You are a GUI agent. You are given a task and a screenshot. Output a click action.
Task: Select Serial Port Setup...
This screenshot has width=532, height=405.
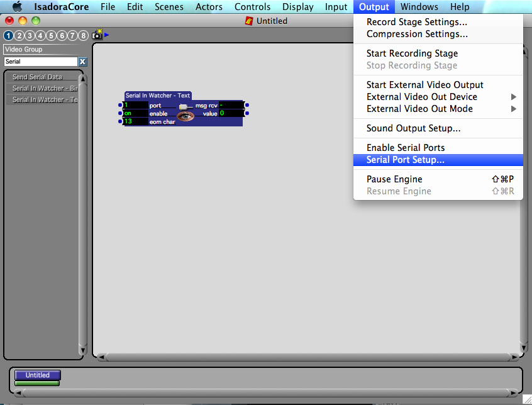point(438,160)
